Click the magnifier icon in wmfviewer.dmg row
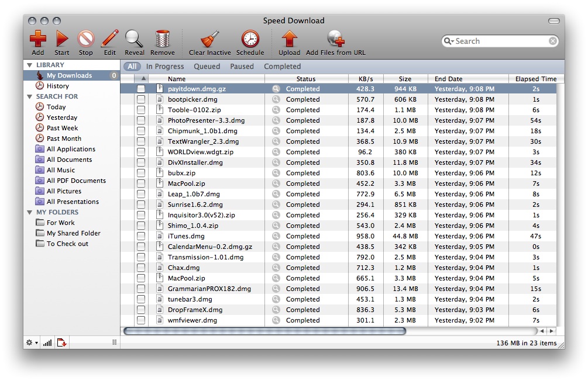This screenshot has height=381, width=588. (276, 320)
